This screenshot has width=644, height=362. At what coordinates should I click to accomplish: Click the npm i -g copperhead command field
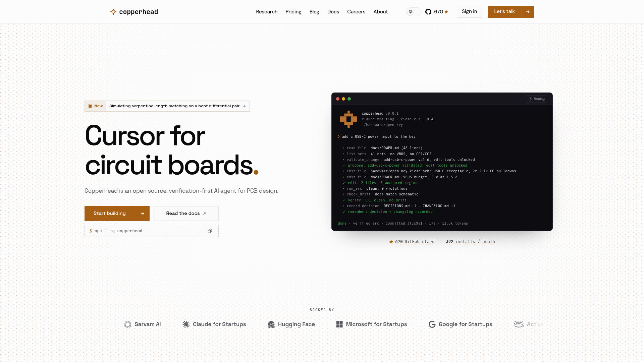(x=152, y=231)
